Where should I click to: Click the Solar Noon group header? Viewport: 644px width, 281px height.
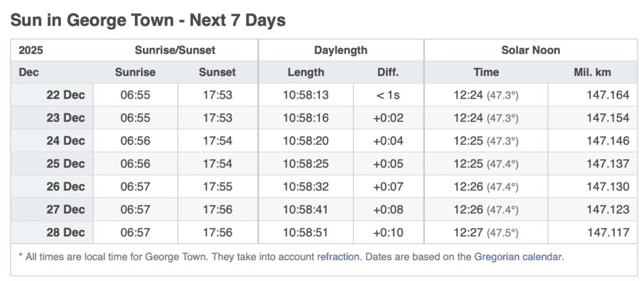pyautogui.click(x=530, y=50)
